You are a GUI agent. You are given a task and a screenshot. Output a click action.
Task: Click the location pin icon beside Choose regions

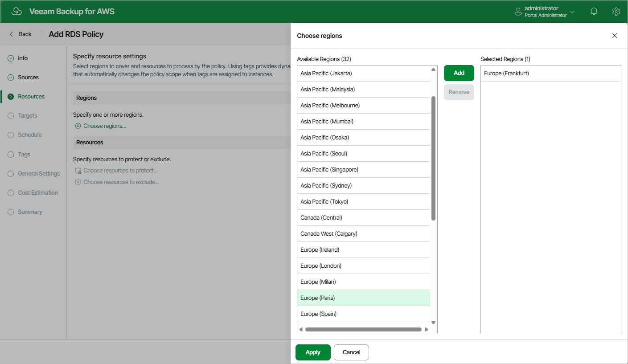coord(78,126)
